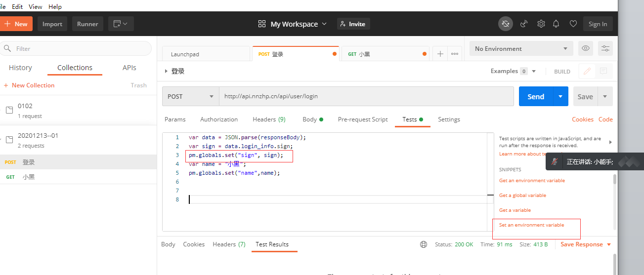Viewport: 644px width, 275px height.
Task: Click the Set an environment variable snippet
Action: coord(531,225)
